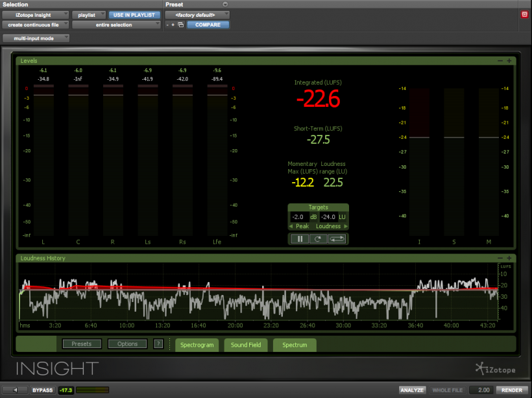Pause the loudness metering
Viewport: 532px width, 398px height.
coord(300,239)
